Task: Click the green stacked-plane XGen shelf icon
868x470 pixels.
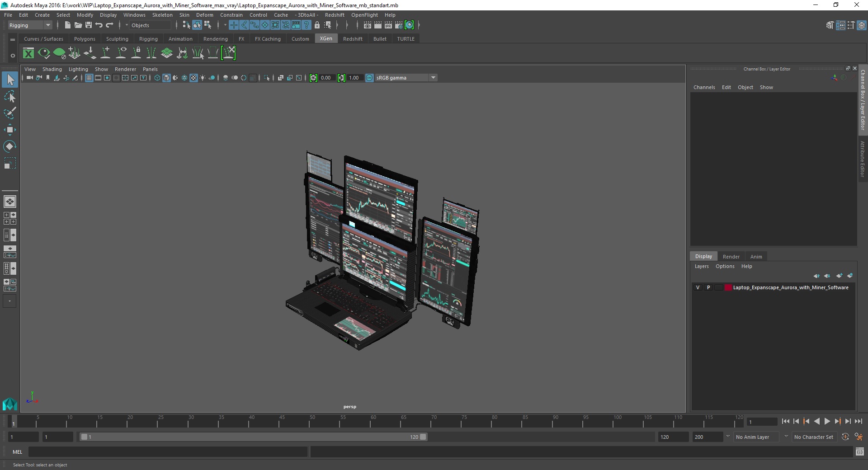Action: coord(167,53)
